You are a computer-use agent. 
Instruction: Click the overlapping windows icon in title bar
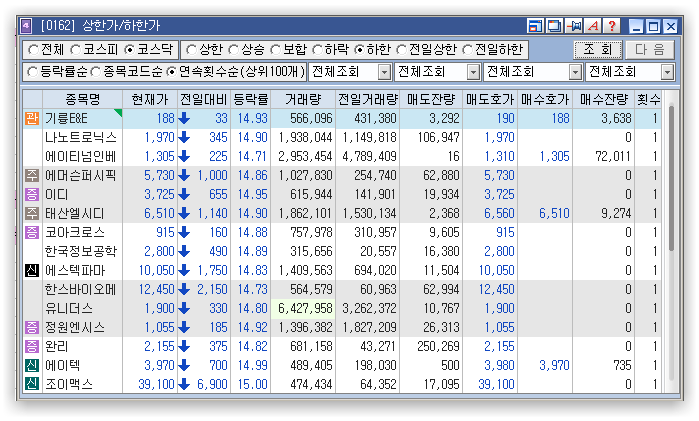(x=554, y=26)
